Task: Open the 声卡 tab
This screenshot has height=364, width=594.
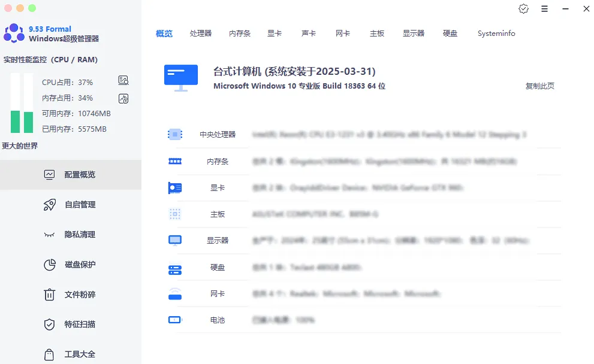Action: pyautogui.click(x=309, y=34)
